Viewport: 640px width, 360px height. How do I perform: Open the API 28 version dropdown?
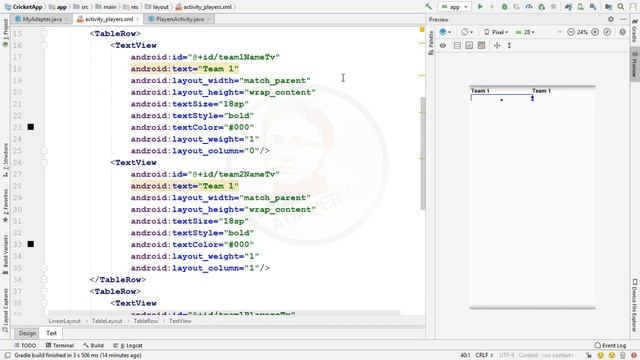pos(525,32)
